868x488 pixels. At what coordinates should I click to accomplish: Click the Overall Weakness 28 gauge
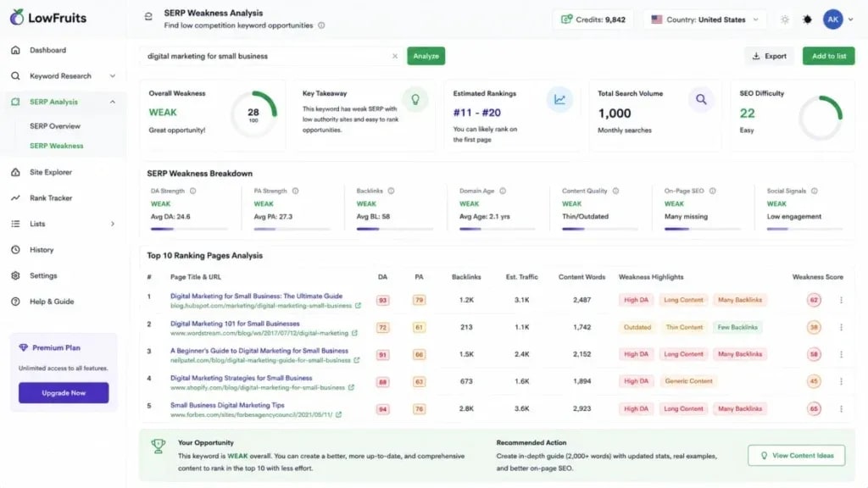(253, 114)
